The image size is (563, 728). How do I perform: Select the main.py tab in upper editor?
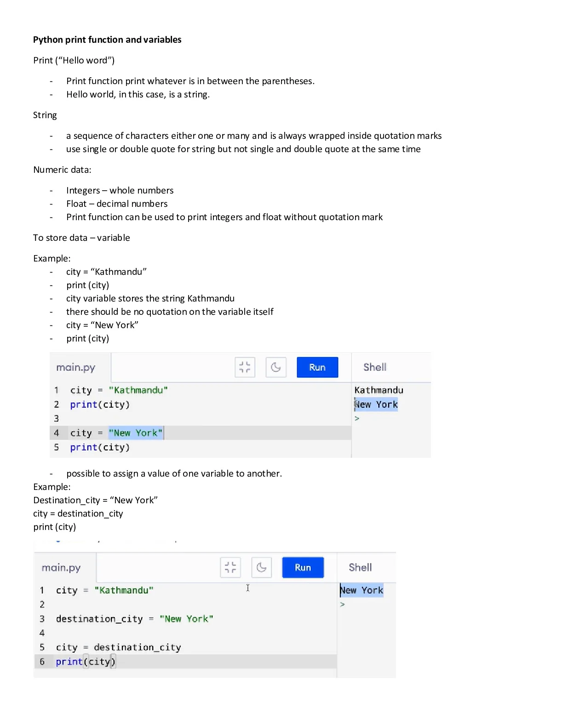tap(76, 367)
